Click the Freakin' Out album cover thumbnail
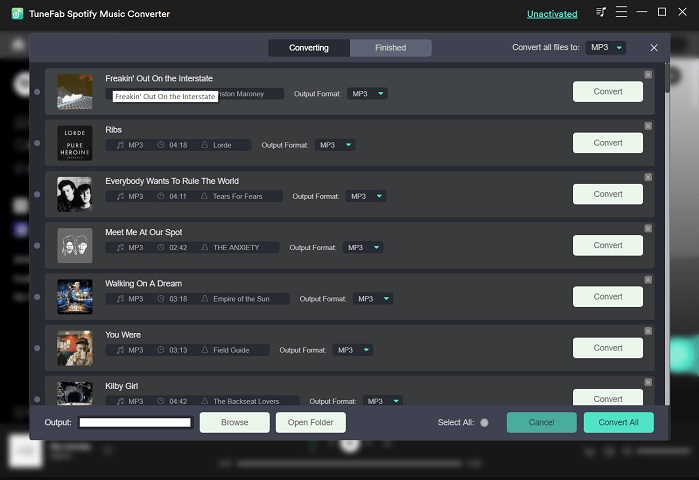The image size is (699, 480). point(75,92)
